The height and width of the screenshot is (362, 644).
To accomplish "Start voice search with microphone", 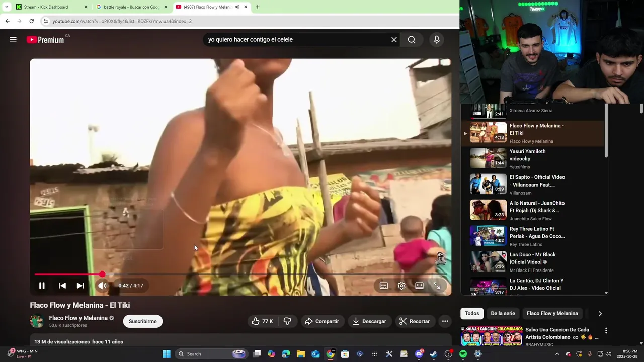I will 437,40.
